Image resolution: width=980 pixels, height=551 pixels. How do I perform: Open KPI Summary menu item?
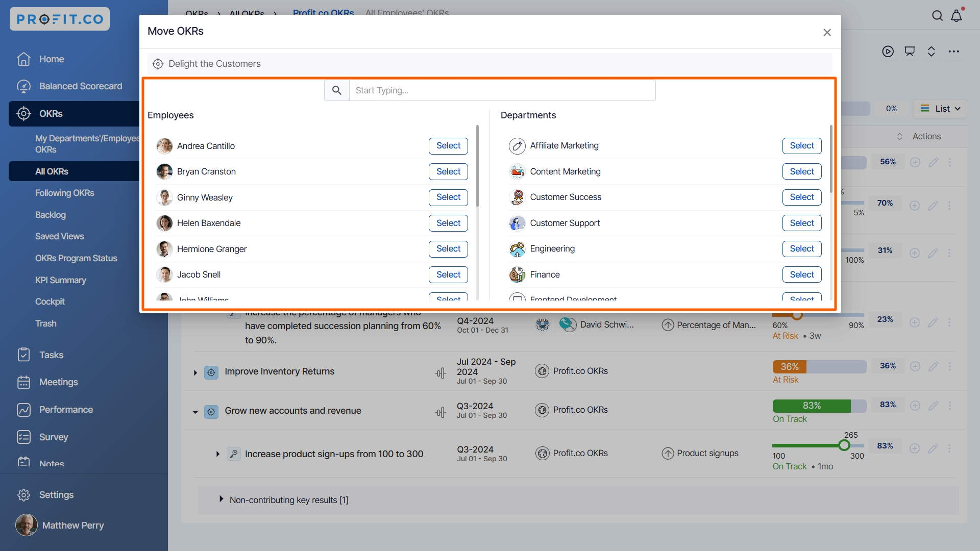tap(60, 280)
